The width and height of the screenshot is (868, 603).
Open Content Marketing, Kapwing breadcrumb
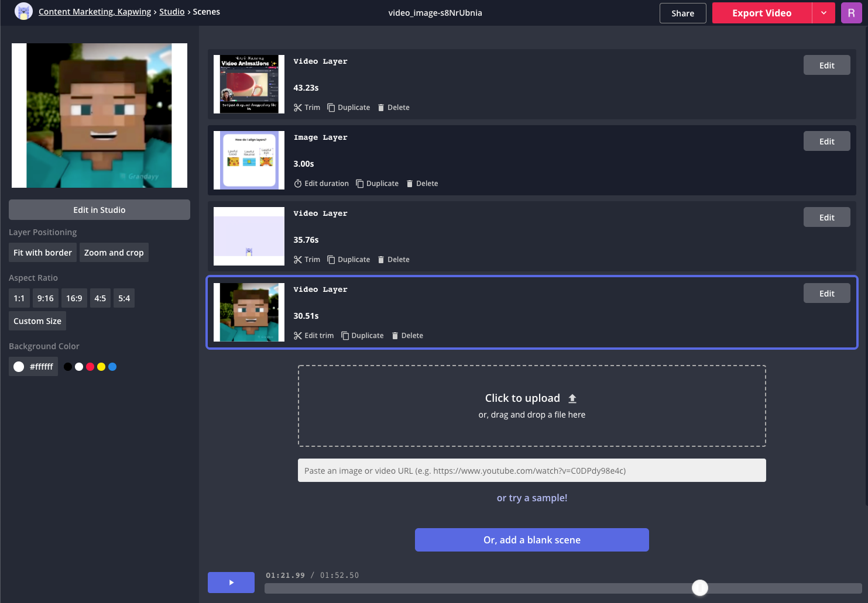[x=95, y=12]
